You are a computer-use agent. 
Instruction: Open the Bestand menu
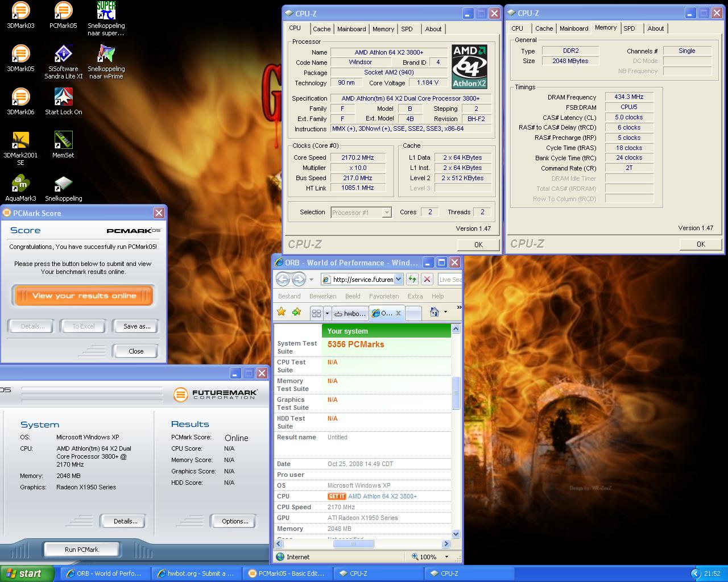pyautogui.click(x=289, y=296)
